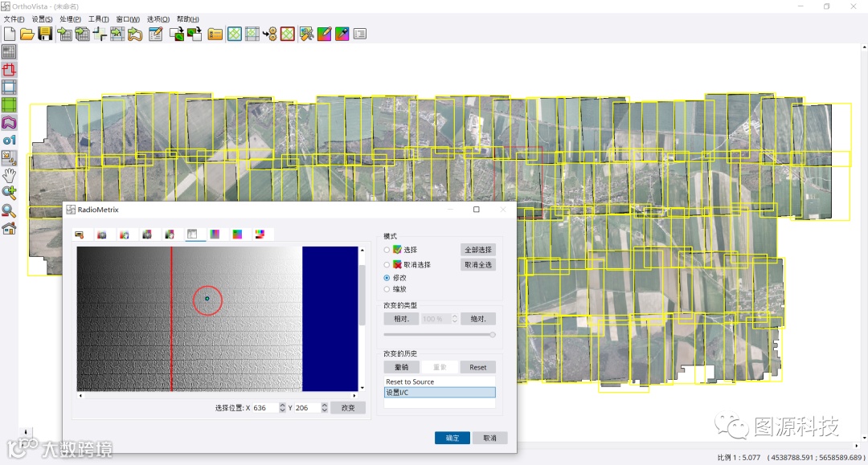Click the gray image grid sidebar icon at top
868x465 pixels.
pyautogui.click(x=9, y=52)
